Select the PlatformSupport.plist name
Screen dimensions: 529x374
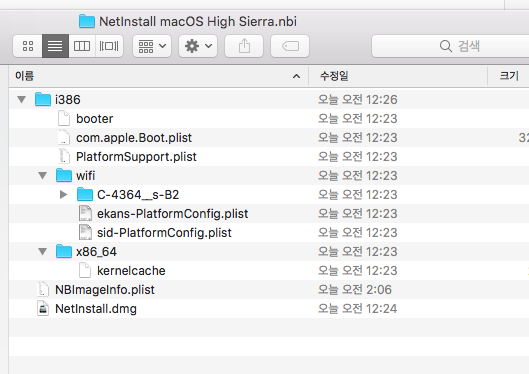(136, 157)
